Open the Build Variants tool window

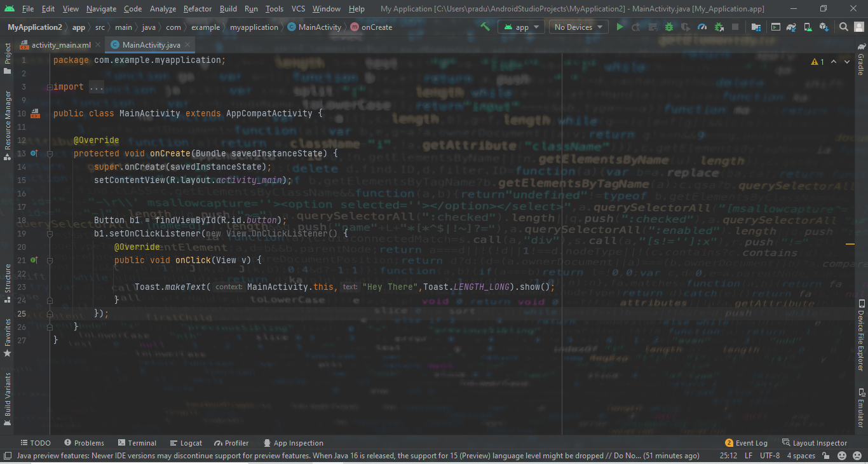[8, 399]
